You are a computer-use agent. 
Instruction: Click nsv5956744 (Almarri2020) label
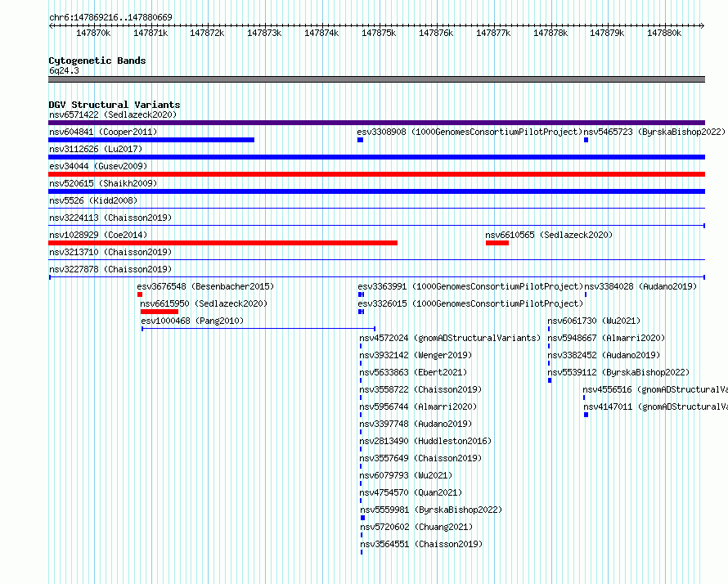click(x=418, y=407)
